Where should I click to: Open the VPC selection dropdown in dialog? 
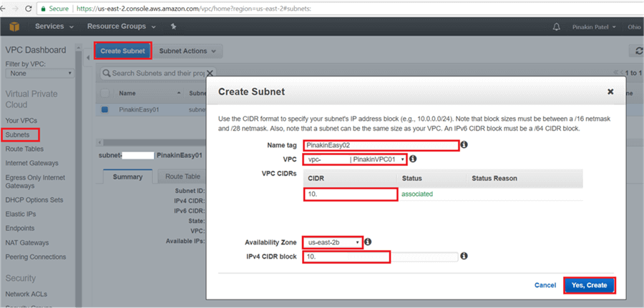tap(355, 159)
